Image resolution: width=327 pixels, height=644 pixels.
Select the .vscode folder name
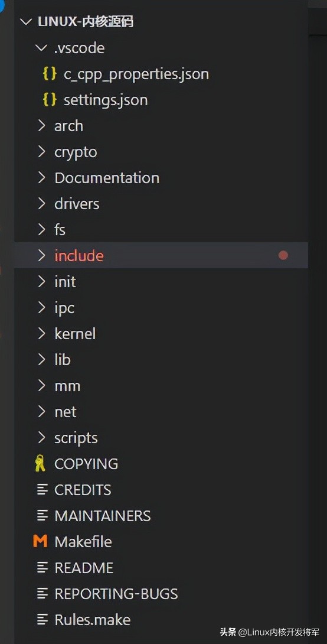(x=80, y=48)
